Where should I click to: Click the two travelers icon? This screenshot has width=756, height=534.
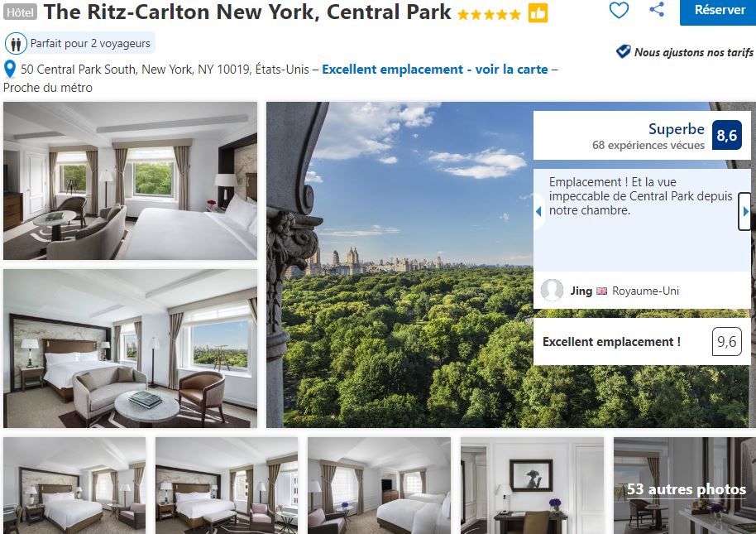(x=16, y=44)
